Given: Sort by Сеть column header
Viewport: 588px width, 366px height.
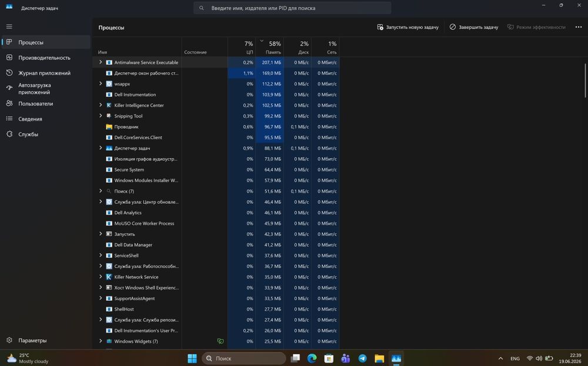Looking at the screenshot, I should 325,47.
